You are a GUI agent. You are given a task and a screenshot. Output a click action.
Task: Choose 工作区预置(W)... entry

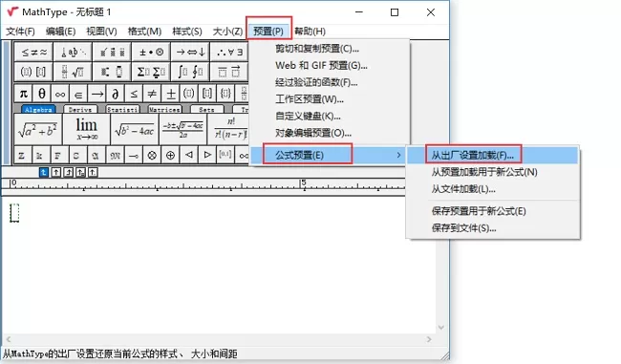[x=329, y=99]
